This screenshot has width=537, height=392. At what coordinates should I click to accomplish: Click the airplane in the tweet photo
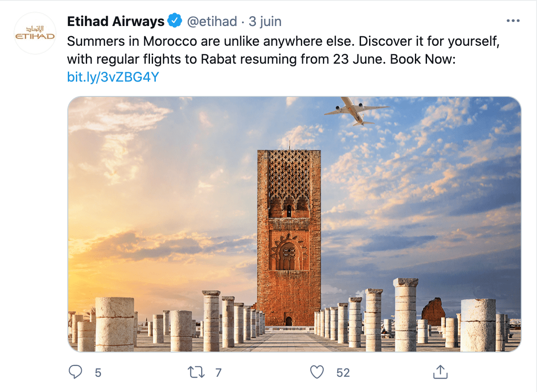pos(355,110)
